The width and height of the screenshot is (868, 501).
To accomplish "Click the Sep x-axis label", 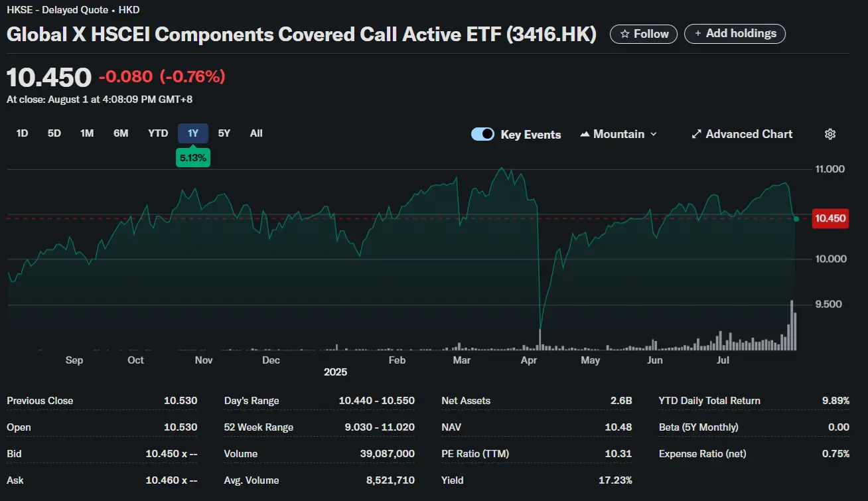I will (x=74, y=360).
